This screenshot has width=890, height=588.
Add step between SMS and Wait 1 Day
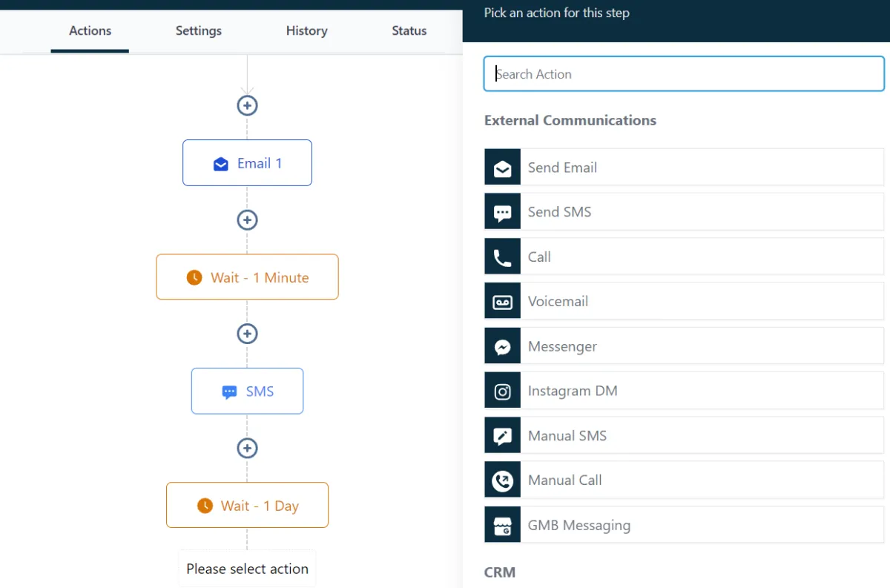(247, 448)
